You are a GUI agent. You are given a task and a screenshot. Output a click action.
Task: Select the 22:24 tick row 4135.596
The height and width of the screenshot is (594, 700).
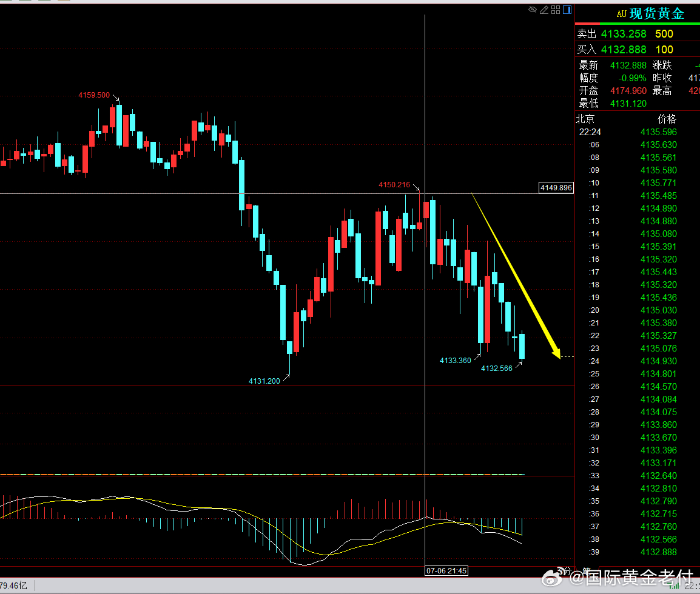628,132
